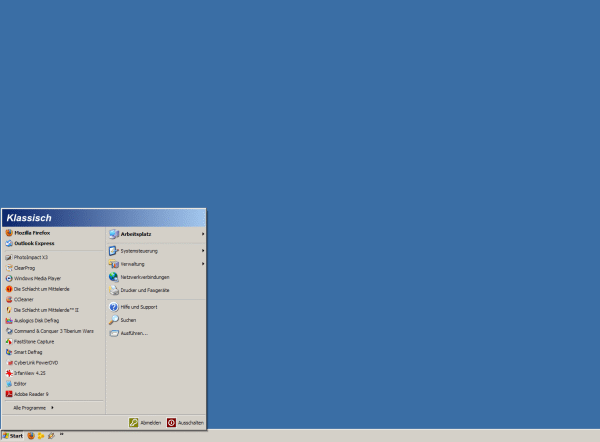Click the Start button on the taskbar

[12, 436]
